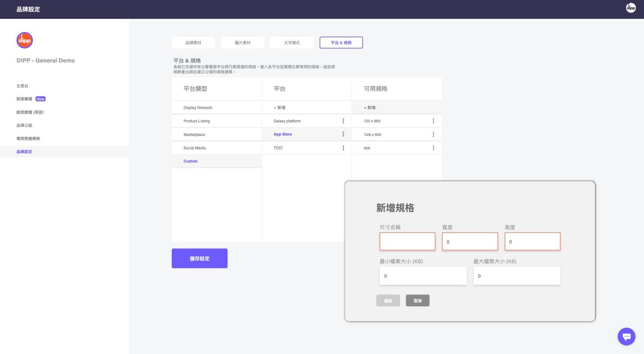Click the 儲存設定 button
Viewport: 644px width, 354px height.
click(199, 258)
